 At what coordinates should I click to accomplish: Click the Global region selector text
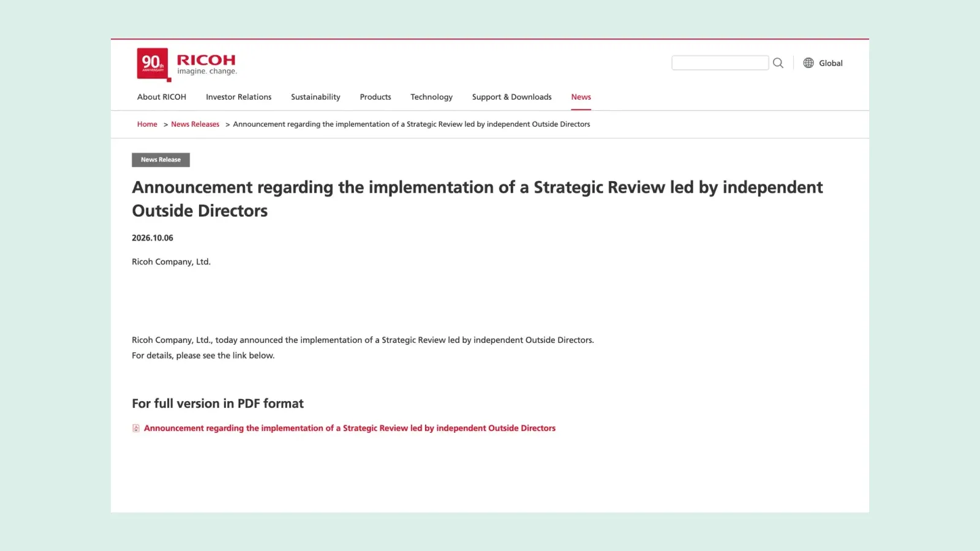pyautogui.click(x=831, y=63)
